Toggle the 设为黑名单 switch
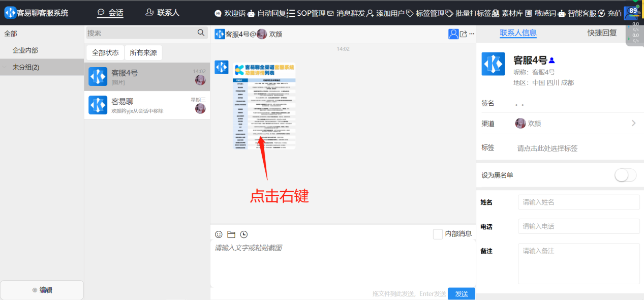644x300 pixels. (625, 175)
